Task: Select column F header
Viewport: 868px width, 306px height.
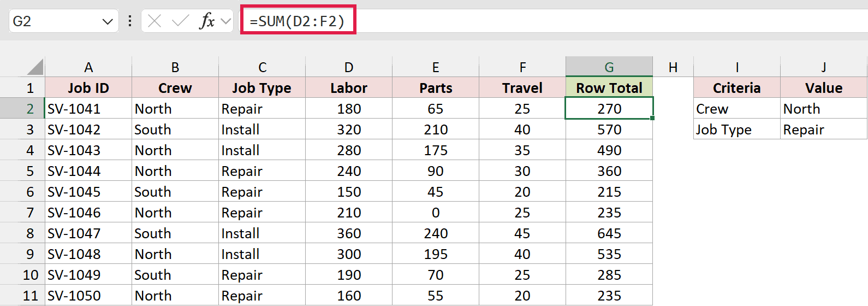Action: pos(522,67)
